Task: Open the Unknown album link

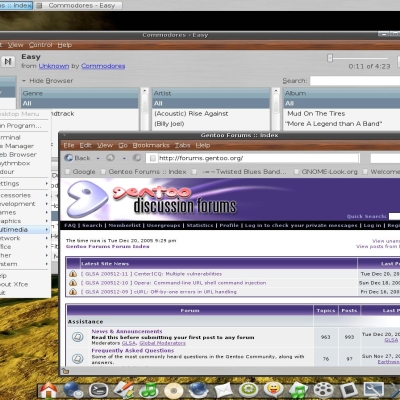Action: tap(54, 66)
